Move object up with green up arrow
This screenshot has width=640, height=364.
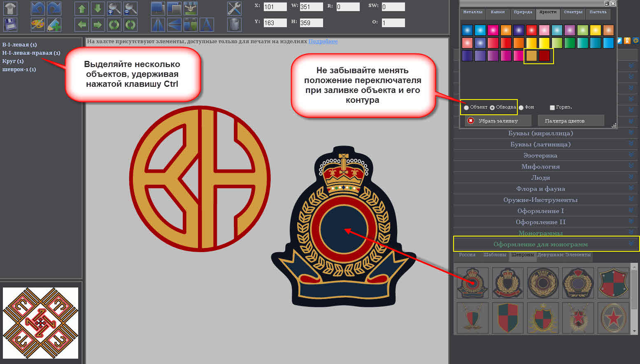[81, 8]
